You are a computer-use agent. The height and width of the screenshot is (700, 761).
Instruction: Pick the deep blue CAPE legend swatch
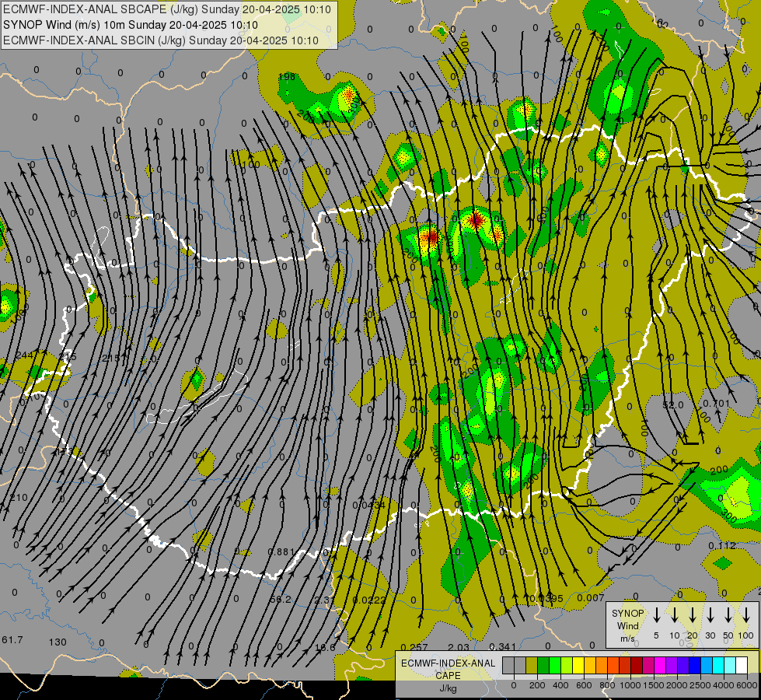696,665
